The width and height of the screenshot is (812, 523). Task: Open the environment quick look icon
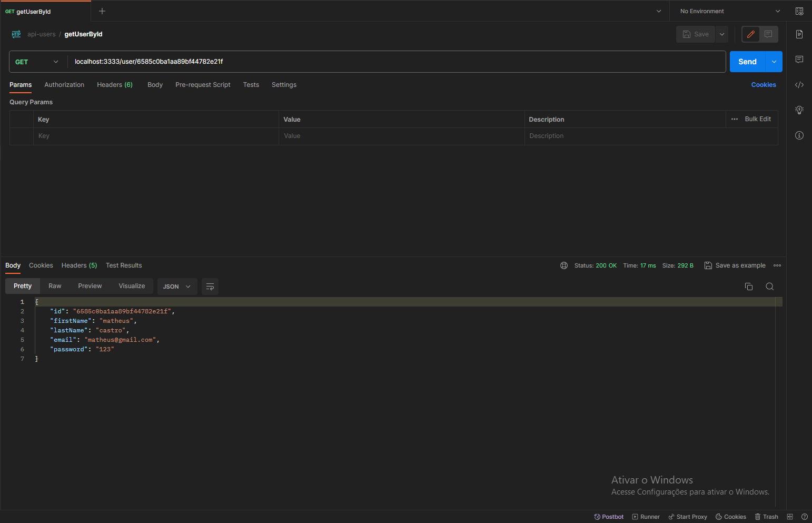[x=799, y=11]
